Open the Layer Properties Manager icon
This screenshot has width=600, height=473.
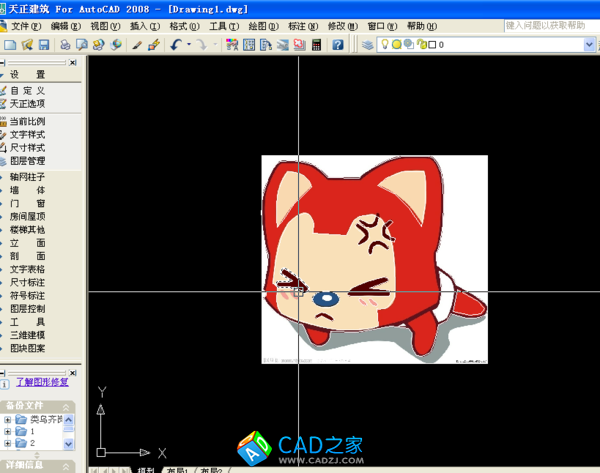pyautogui.click(x=367, y=45)
